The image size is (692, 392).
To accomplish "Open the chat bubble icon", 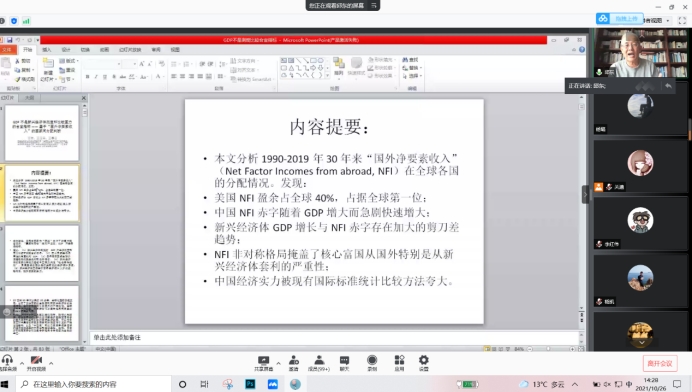I will [x=344, y=361].
